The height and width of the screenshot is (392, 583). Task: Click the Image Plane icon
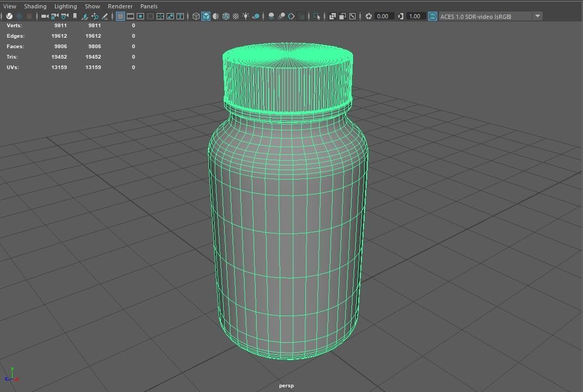[x=85, y=16]
